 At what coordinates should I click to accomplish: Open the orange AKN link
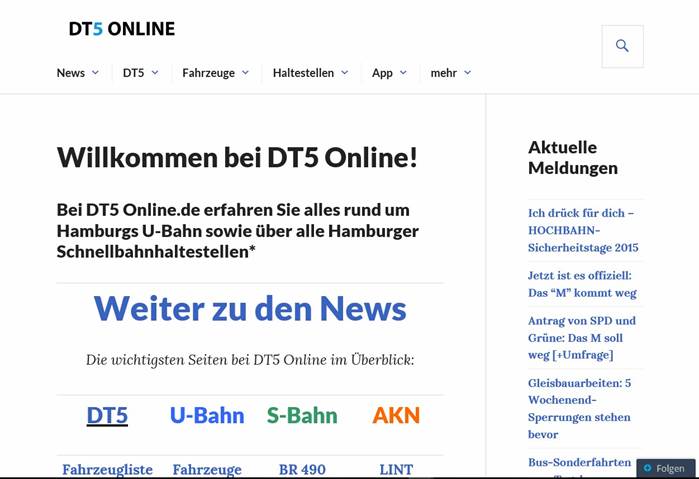pos(396,415)
